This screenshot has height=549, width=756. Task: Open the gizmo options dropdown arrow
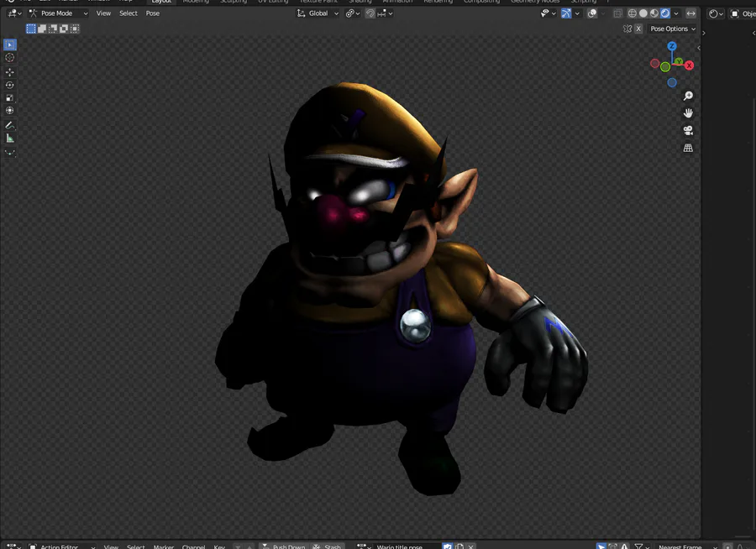pyautogui.click(x=577, y=13)
